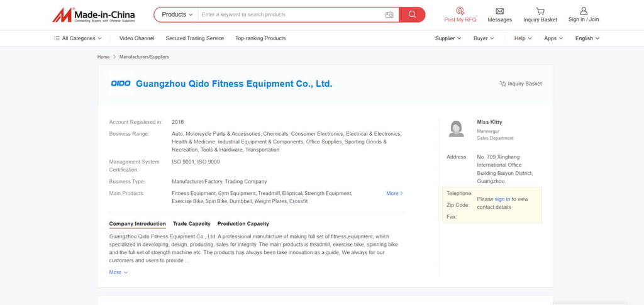Screen dimensions: 644x305
Task: Open the Messages envelope icon
Action: tap(499, 11)
